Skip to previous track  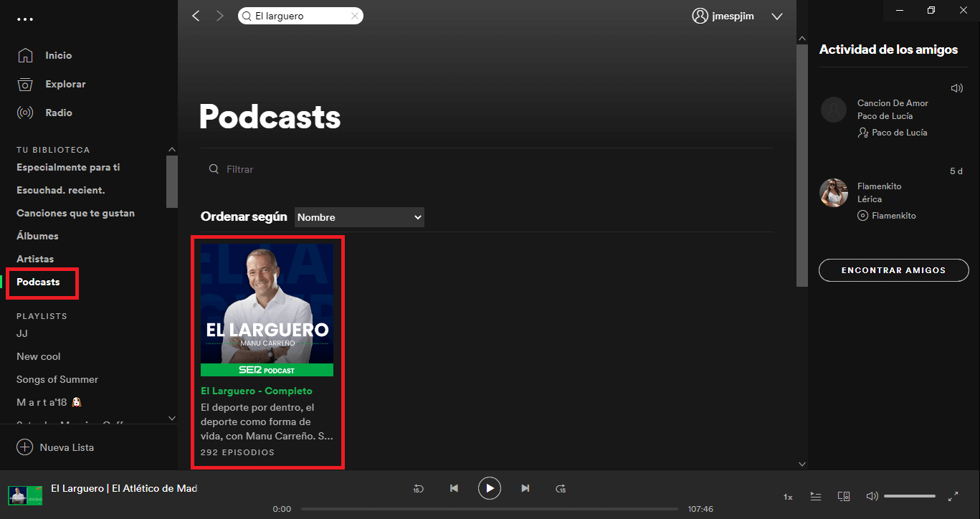tap(454, 488)
